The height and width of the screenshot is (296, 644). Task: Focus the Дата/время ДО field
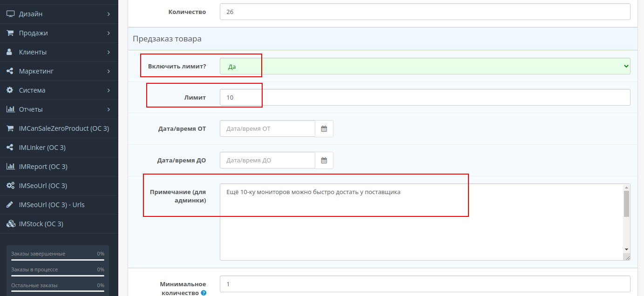(268, 160)
